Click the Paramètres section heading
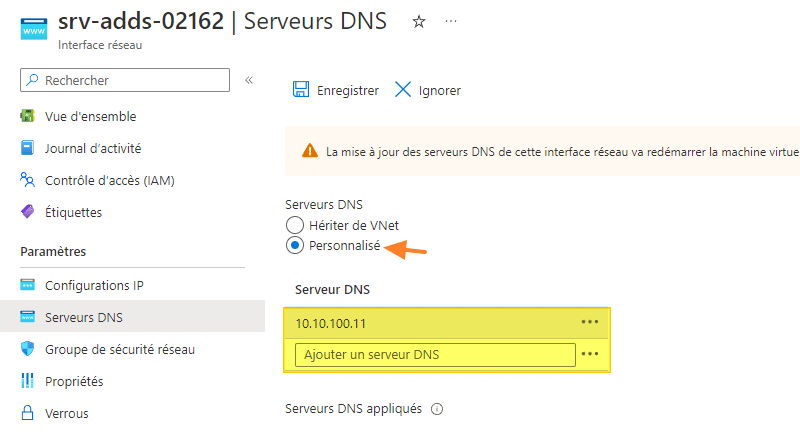 [x=53, y=251]
